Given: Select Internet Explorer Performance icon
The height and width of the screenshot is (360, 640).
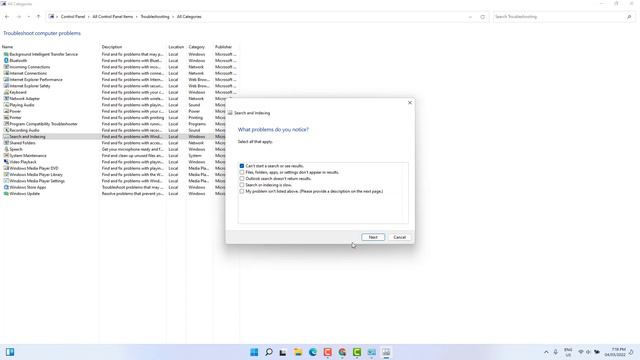Looking at the screenshot, I should click(6, 79).
